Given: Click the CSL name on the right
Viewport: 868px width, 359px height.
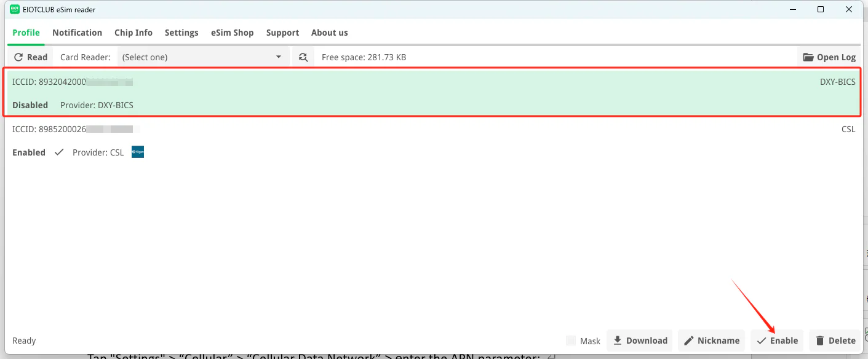Looking at the screenshot, I should coord(848,129).
